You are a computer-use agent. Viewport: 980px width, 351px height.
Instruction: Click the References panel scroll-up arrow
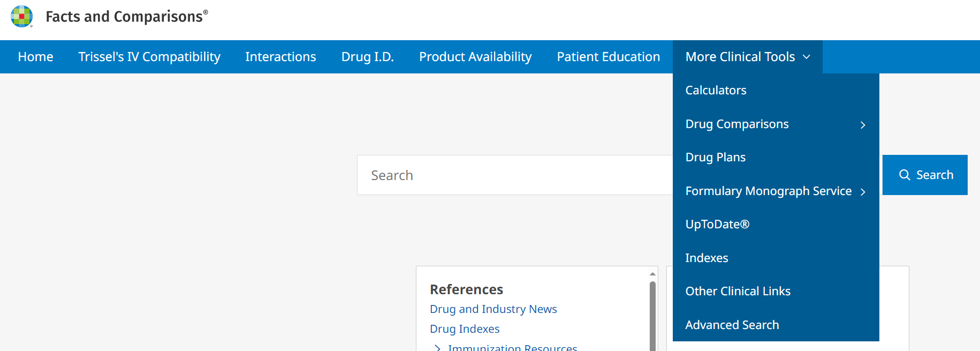652,274
